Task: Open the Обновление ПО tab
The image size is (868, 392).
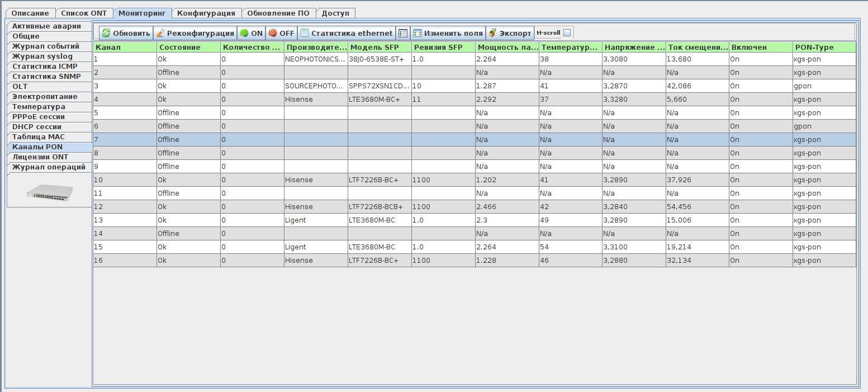Action: tap(278, 13)
